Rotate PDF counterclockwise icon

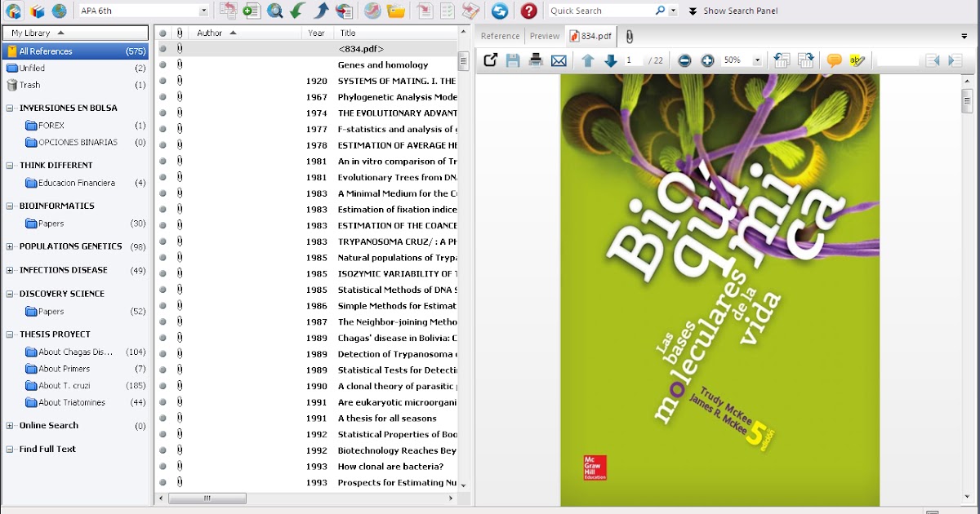(x=782, y=60)
